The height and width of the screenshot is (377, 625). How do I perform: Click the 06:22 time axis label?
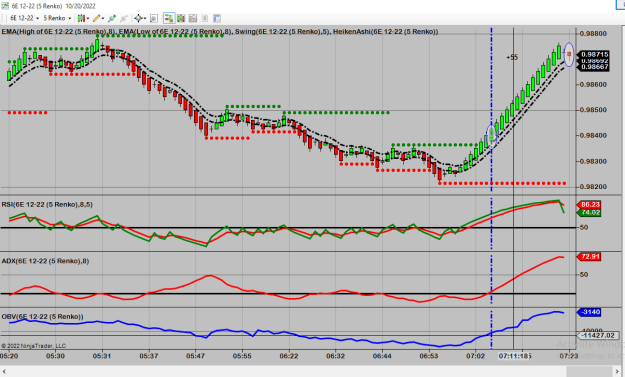[289, 355]
